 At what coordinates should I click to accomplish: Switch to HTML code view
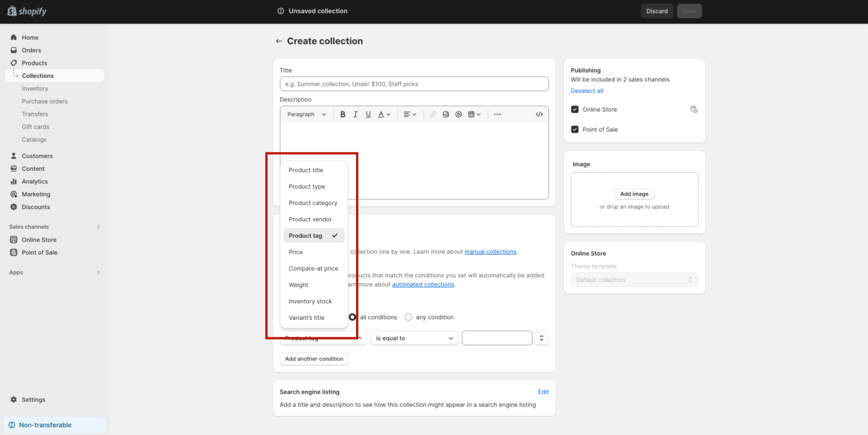click(539, 114)
